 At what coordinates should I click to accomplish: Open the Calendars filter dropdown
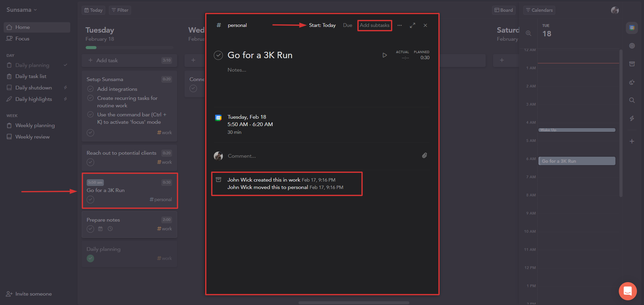pos(539,10)
